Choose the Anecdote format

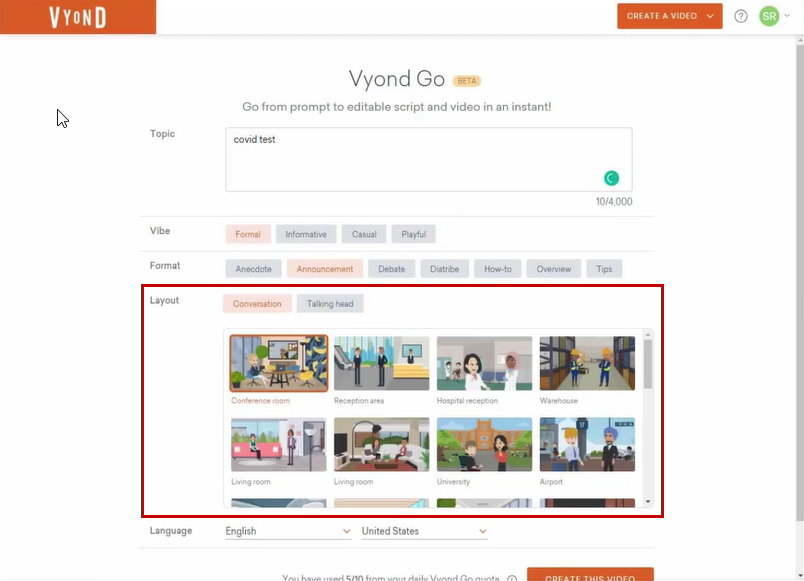point(253,269)
